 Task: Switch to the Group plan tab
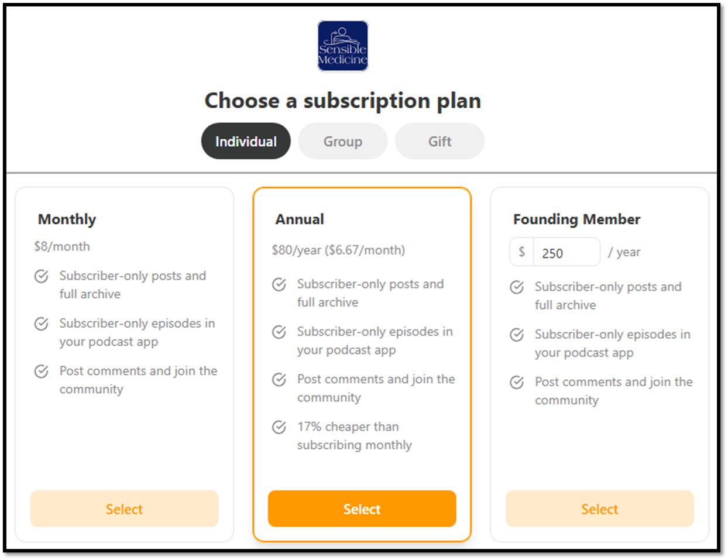coord(343,142)
